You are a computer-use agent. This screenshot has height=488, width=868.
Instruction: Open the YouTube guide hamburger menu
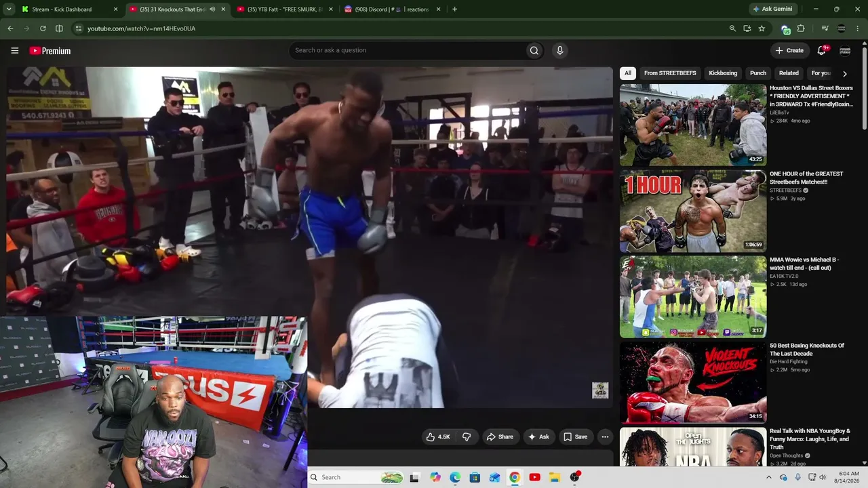pos(14,50)
